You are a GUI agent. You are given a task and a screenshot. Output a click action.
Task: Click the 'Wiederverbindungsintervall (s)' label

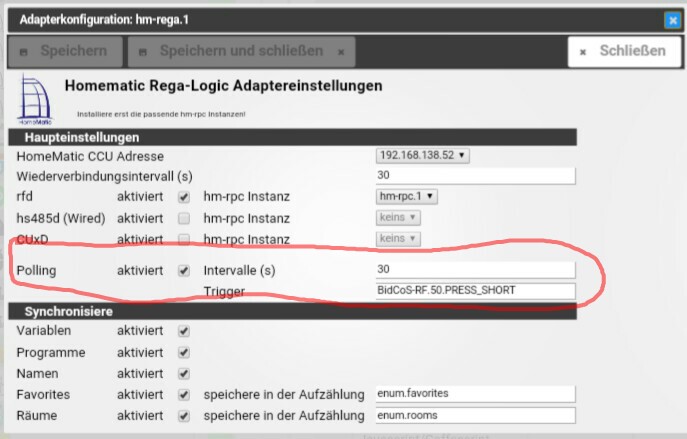click(105, 177)
